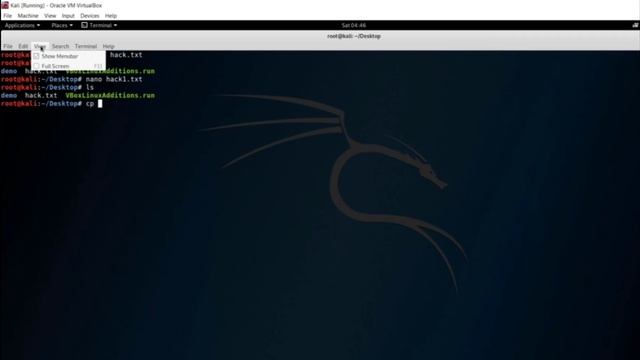The width and height of the screenshot is (640, 360).
Task: Open VirtualBox File menu
Action: point(7,16)
